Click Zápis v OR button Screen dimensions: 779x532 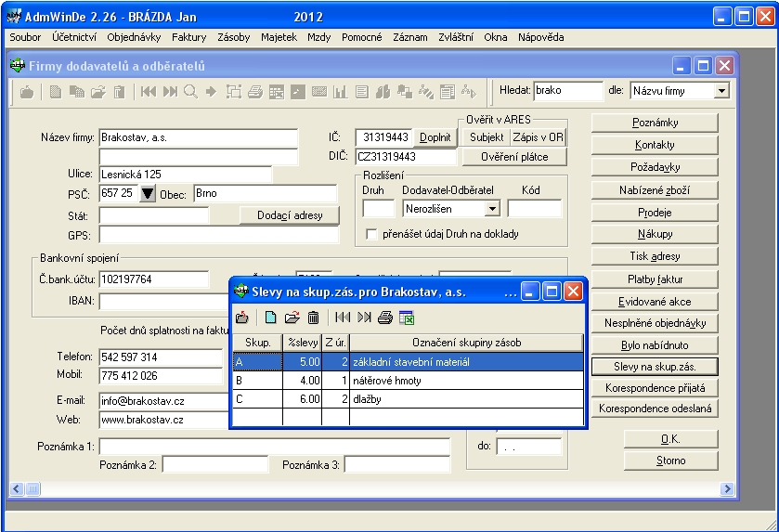(x=538, y=137)
